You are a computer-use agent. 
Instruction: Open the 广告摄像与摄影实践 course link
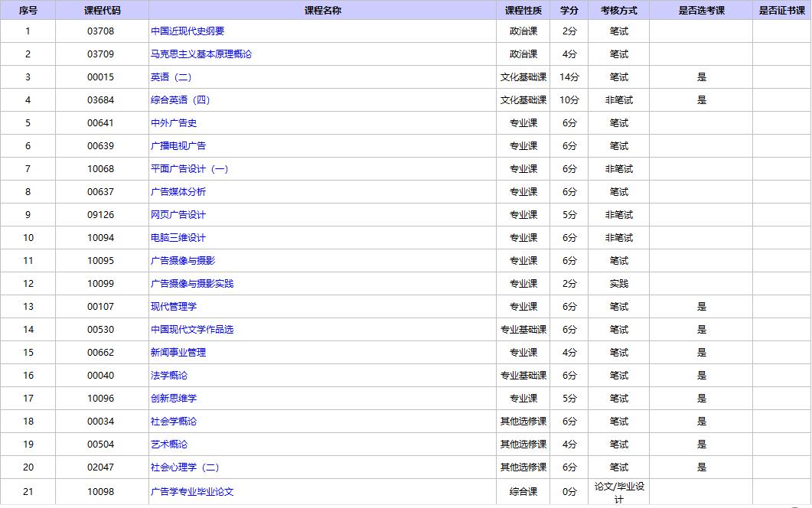click(x=192, y=284)
